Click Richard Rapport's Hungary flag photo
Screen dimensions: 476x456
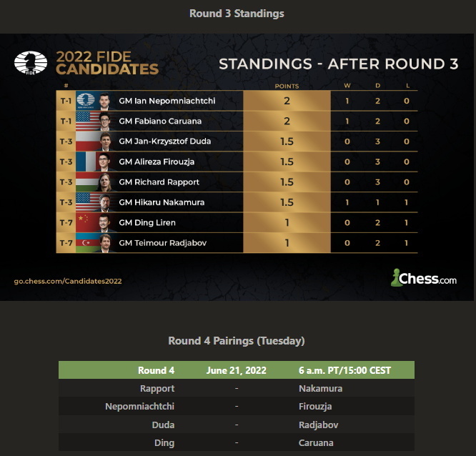(x=86, y=182)
